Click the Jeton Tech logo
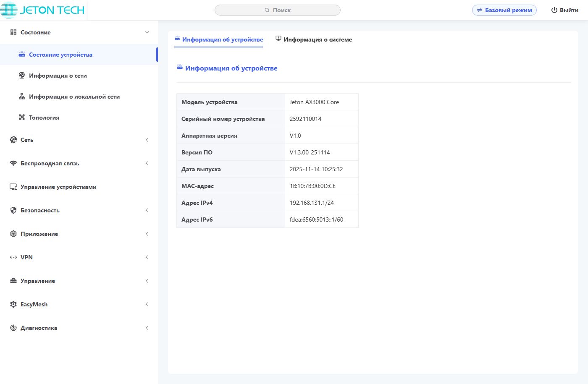Image resolution: width=588 pixels, height=384 pixels. coord(43,10)
